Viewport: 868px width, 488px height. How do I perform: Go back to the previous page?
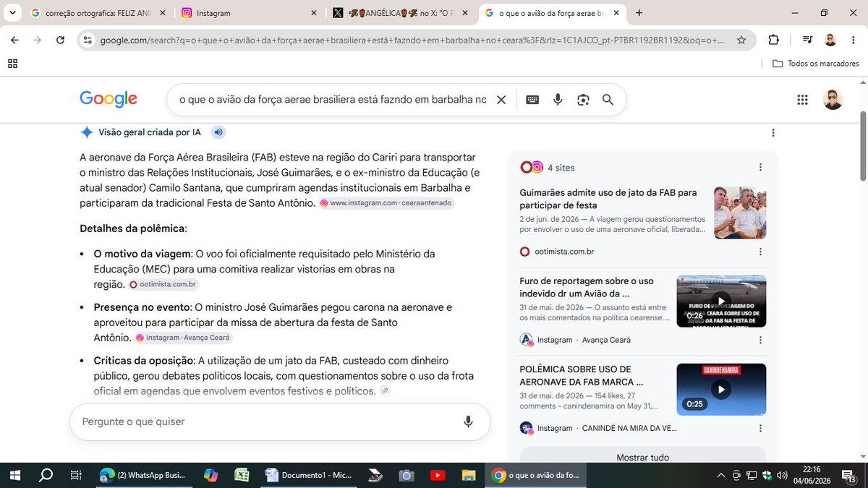point(14,40)
